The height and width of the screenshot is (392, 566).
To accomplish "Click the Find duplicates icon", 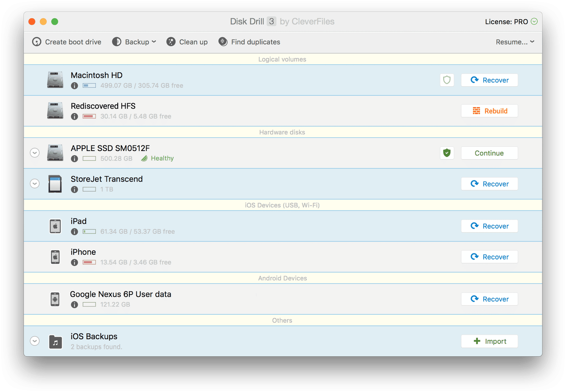I will pyautogui.click(x=223, y=42).
